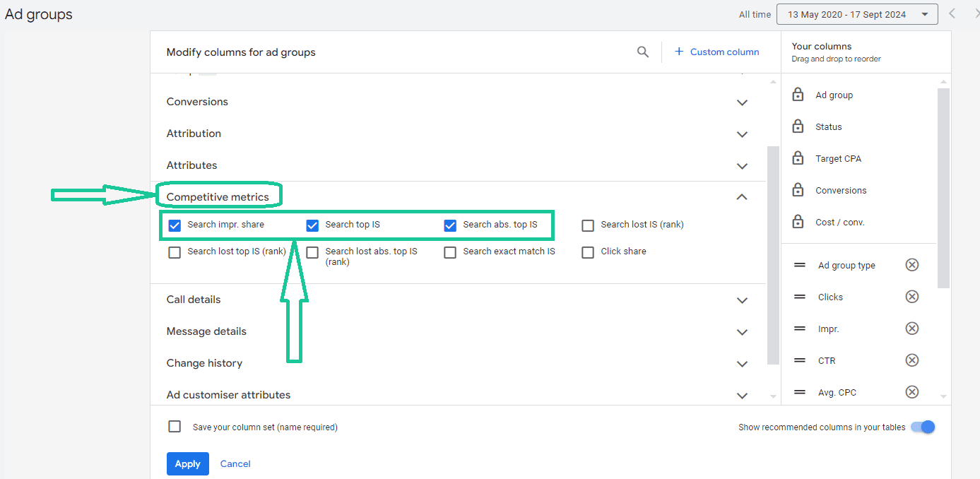Check Search lost abs. top IS (rank)
980x479 pixels.
(x=312, y=252)
